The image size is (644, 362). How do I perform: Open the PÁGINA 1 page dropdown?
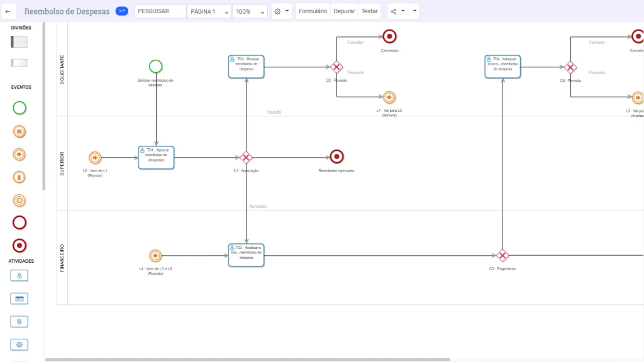pyautogui.click(x=209, y=11)
